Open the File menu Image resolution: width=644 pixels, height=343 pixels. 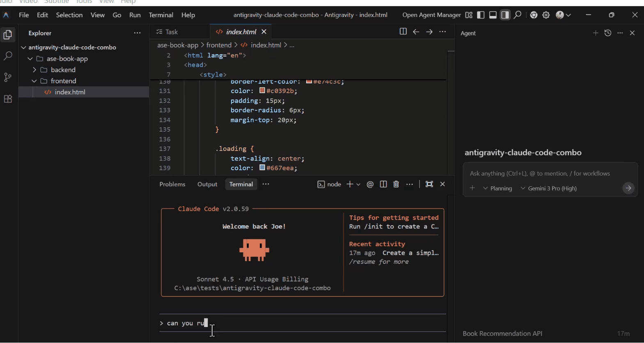pyautogui.click(x=24, y=15)
